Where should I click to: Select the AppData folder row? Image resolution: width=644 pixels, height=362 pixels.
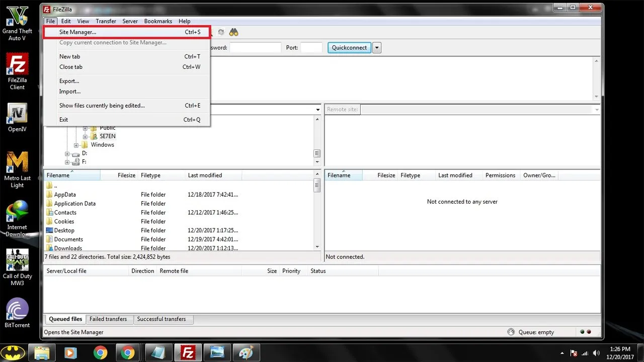[179, 195]
